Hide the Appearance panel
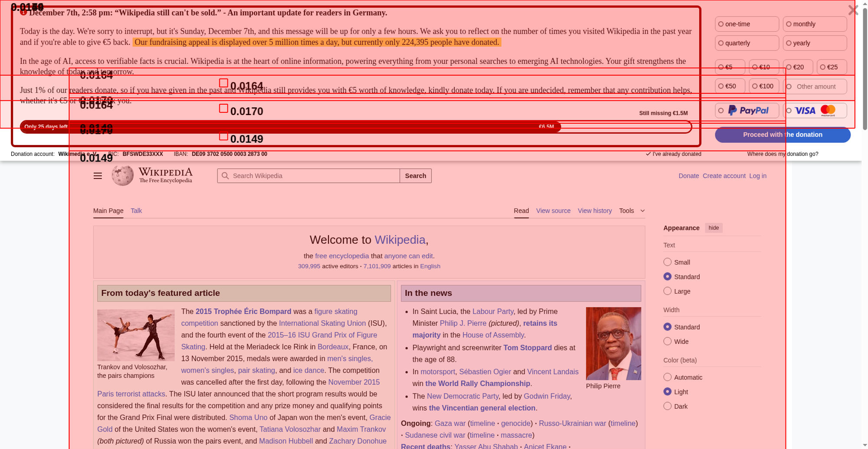The image size is (868, 449). (713, 228)
